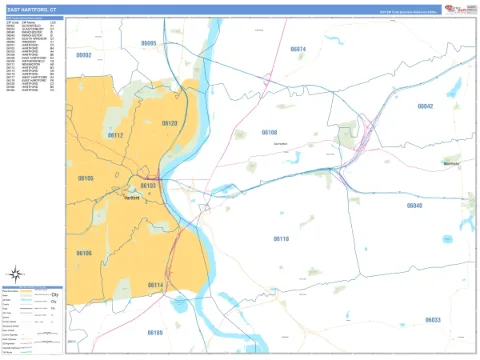
Task: Click ZIP label 06118
Action: (281, 239)
